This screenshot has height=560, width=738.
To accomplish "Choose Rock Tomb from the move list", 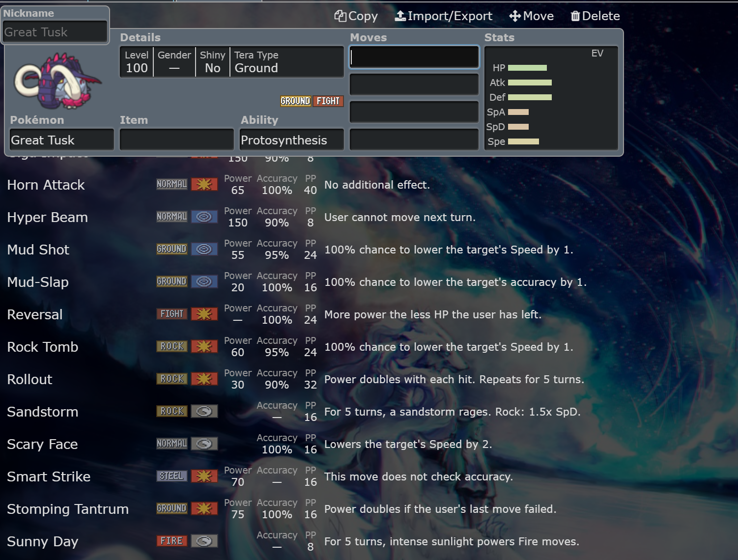I will click(43, 347).
